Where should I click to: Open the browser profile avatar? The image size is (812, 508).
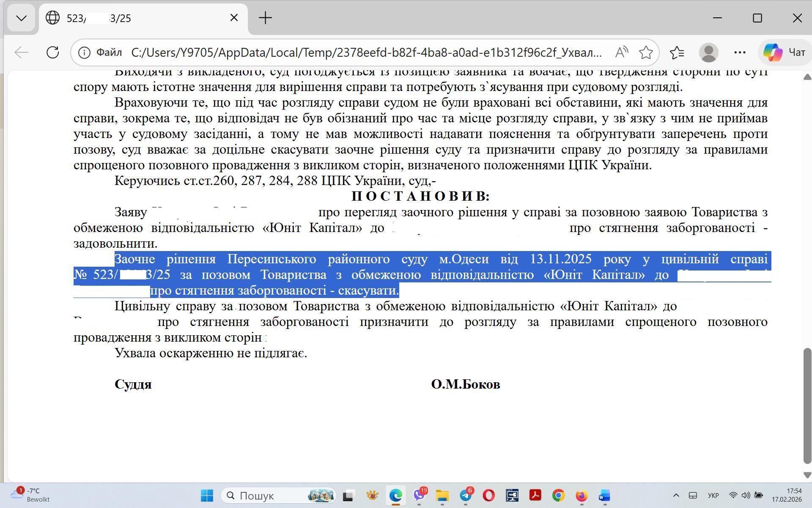[708, 52]
